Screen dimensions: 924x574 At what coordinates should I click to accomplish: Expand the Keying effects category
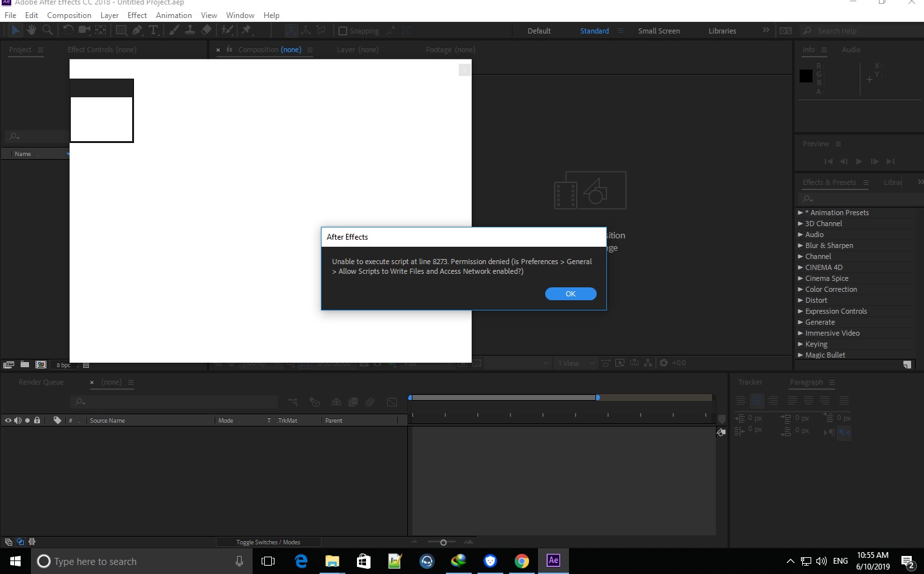(x=800, y=344)
